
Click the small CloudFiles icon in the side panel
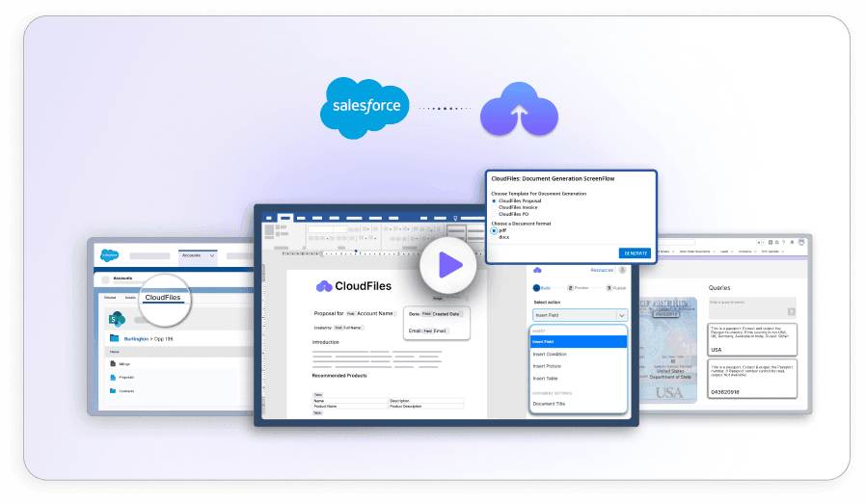(x=537, y=270)
